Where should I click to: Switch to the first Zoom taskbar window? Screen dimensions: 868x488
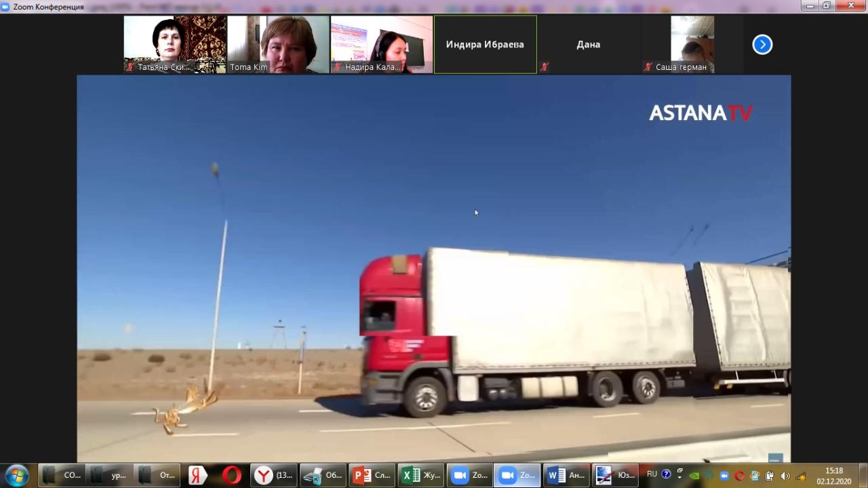pos(469,475)
